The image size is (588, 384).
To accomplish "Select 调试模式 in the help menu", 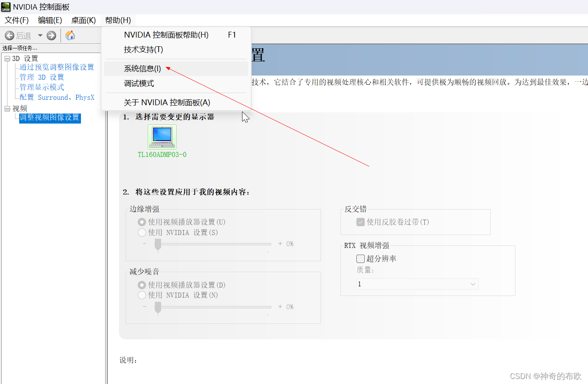I will (176, 83).
